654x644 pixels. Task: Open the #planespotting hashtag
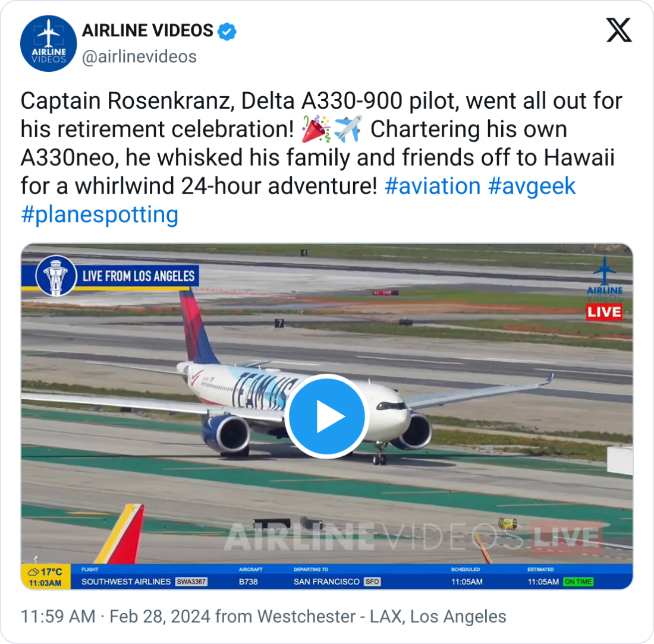point(99,214)
